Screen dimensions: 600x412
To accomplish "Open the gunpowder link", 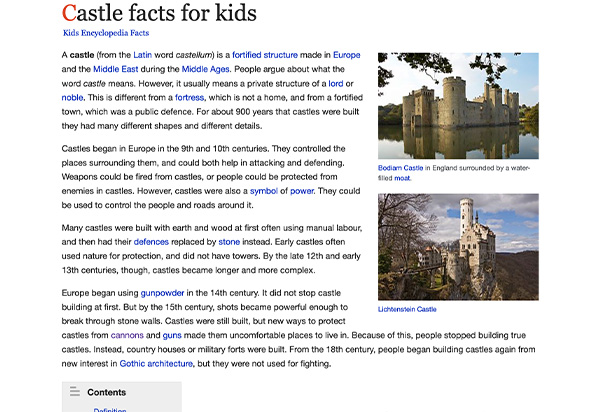I will click(162, 293).
